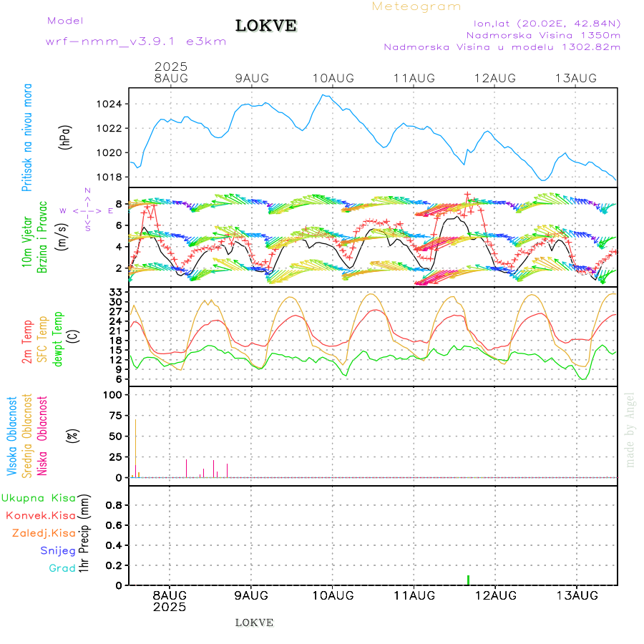Select the LOKVE bold title heading
This screenshot has height=644, width=644.
[x=266, y=26]
